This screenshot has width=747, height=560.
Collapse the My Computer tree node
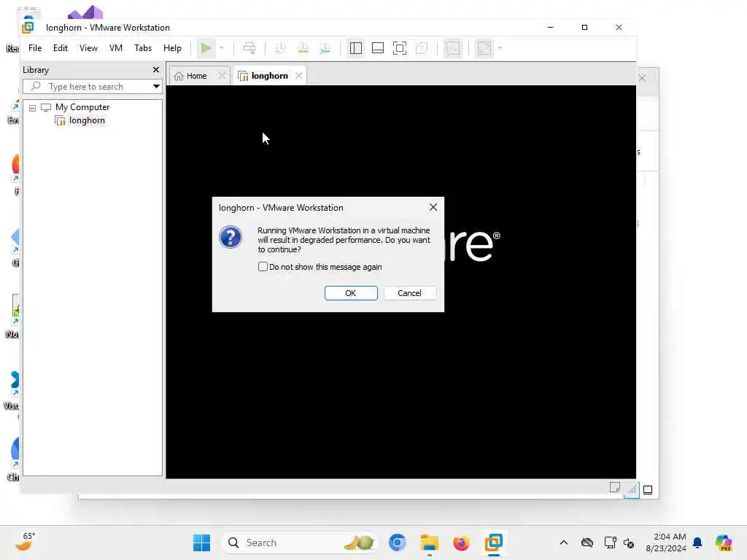32,108
